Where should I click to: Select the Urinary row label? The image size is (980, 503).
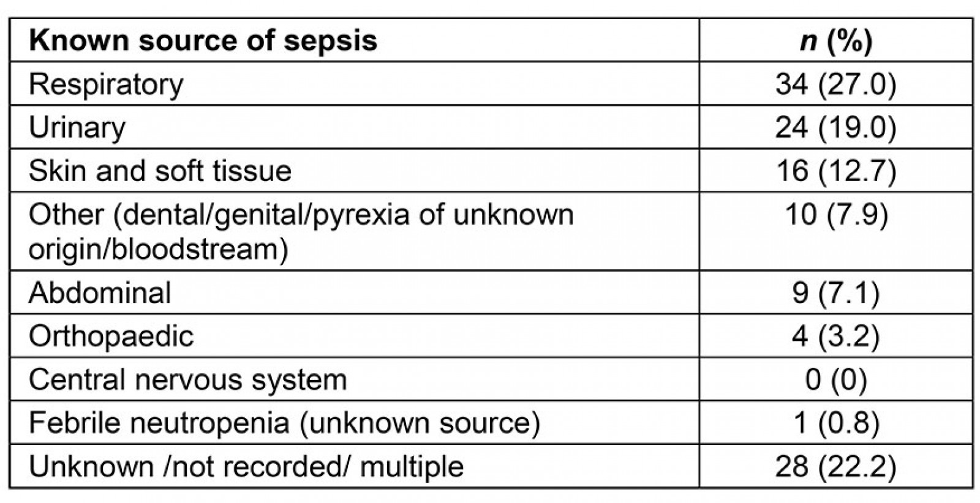tap(77, 127)
